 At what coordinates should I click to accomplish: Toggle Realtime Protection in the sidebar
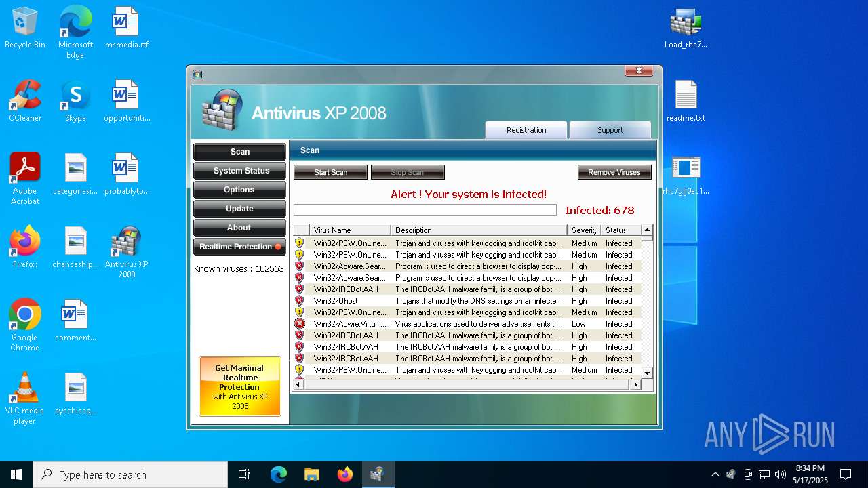[239, 247]
